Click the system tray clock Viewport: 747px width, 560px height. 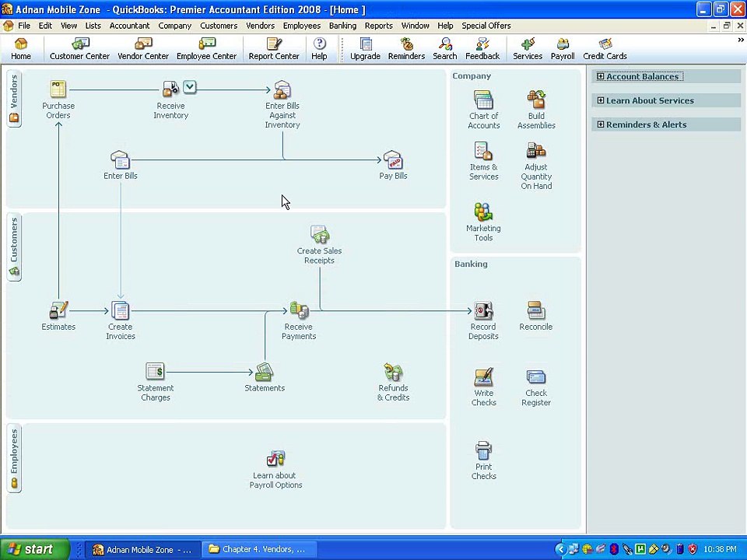(x=720, y=550)
